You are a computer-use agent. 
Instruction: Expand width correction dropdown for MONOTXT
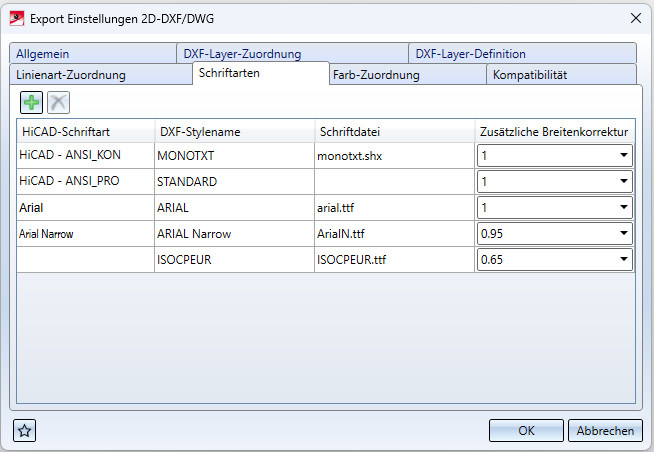coord(623,155)
